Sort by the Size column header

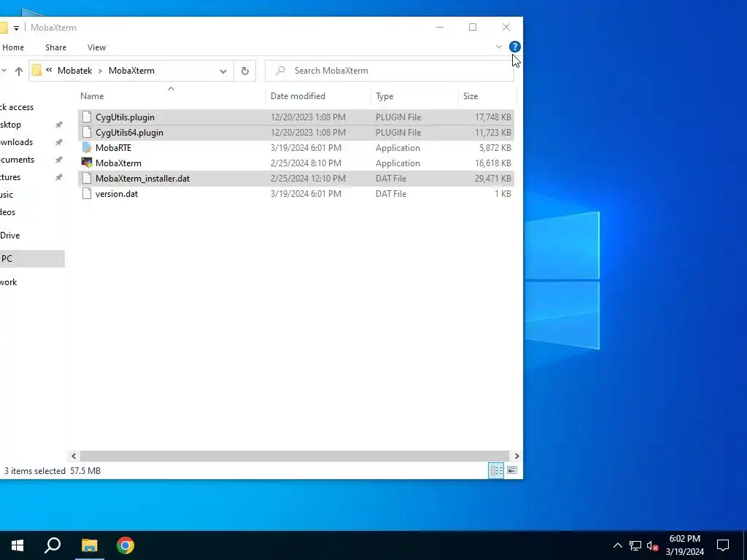[471, 96]
